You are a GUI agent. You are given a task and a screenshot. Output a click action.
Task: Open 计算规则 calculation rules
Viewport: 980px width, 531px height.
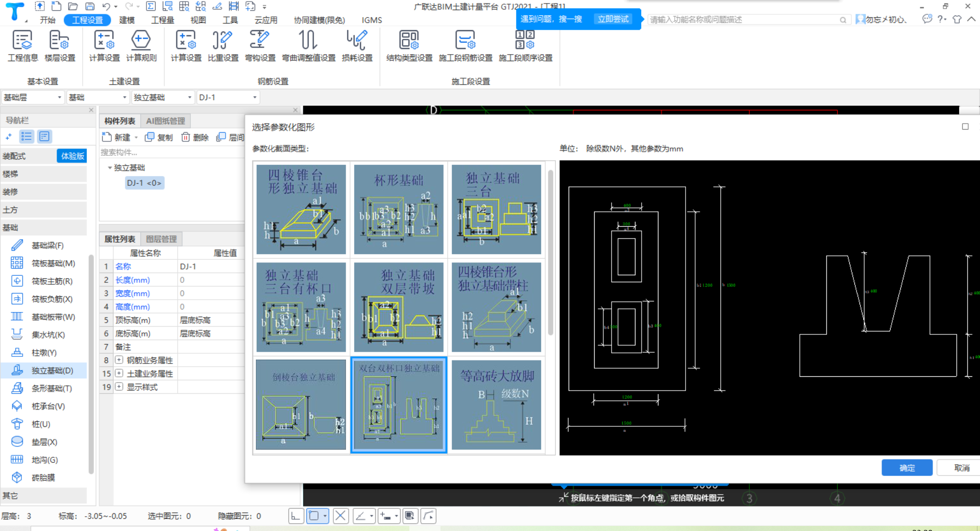(141, 46)
